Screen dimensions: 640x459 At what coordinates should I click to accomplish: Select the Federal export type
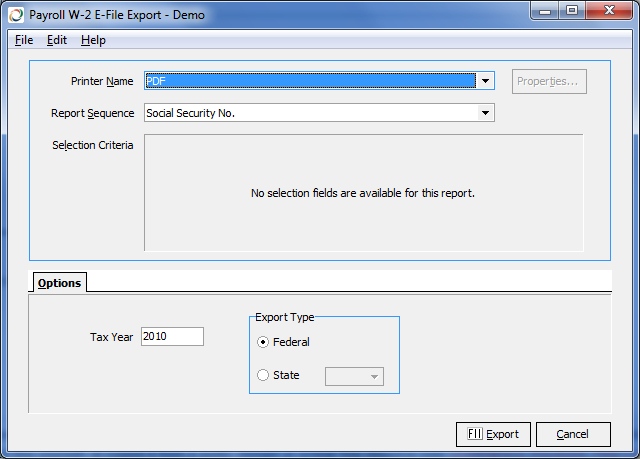pyautogui.click(x=264, y=342)
